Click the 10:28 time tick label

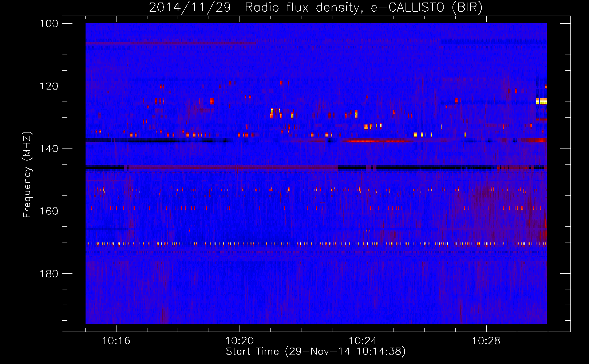click(x=486, y=341)
